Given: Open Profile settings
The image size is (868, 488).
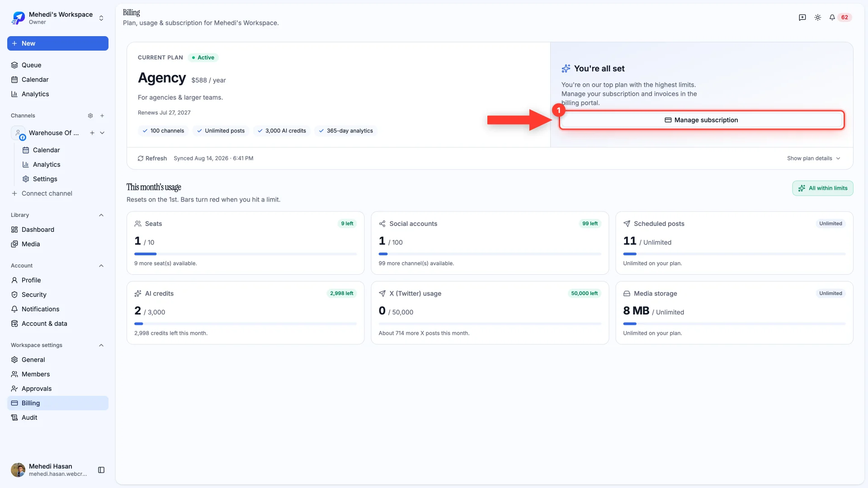Looking at the screenshot, I should click(x=58, y=280).
